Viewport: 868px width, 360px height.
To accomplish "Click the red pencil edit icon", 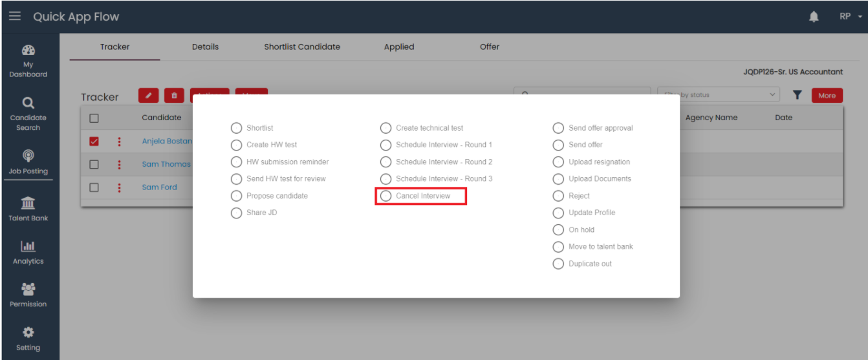I will point(148,96).
